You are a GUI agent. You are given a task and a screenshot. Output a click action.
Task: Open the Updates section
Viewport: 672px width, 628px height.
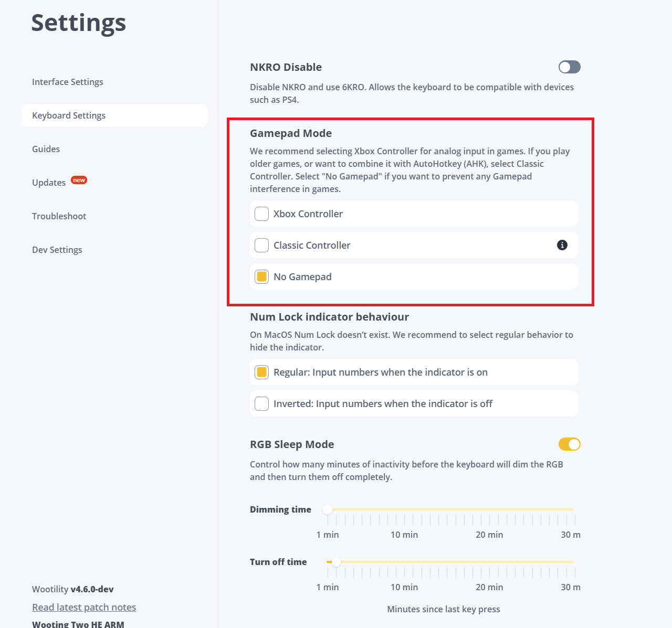tap(49, 183)
